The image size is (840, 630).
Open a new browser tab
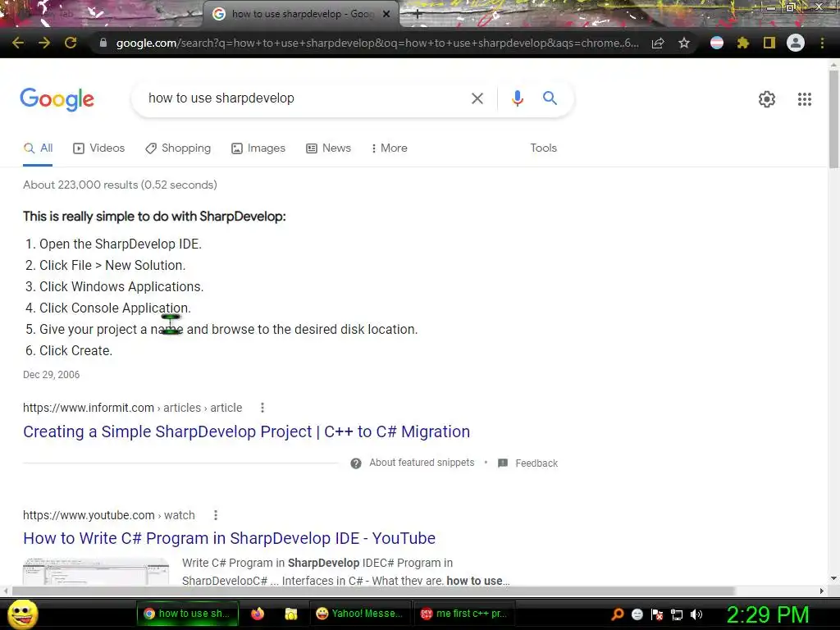point(418,15)
